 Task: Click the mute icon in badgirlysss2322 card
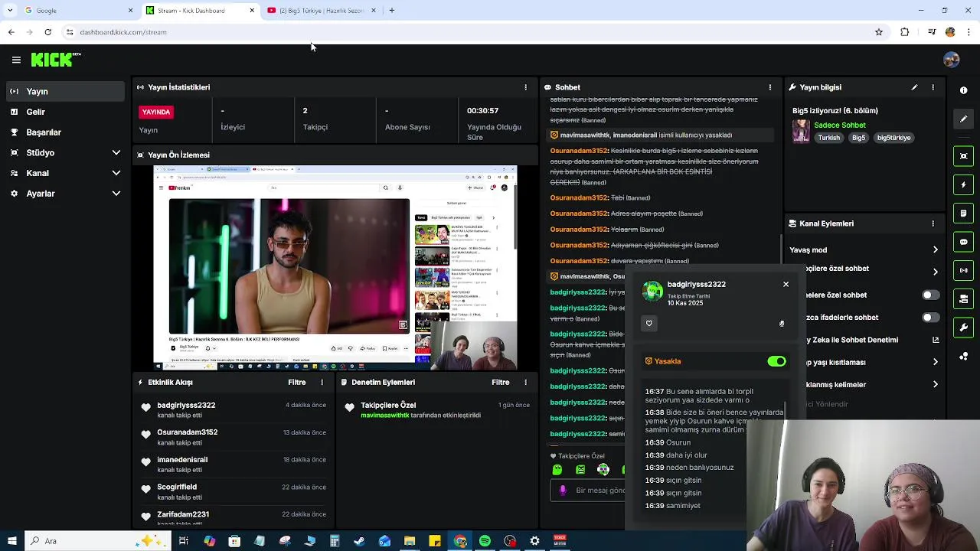pyautogui.click(x=782, y=324)
